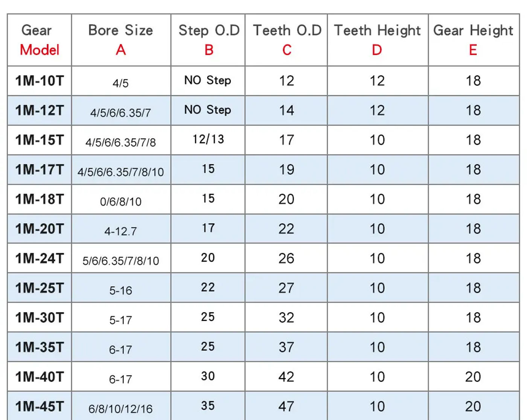Click the teeth O.D value 27
Viewport: 527px width, 420px height.
click(x=286, y=288)
